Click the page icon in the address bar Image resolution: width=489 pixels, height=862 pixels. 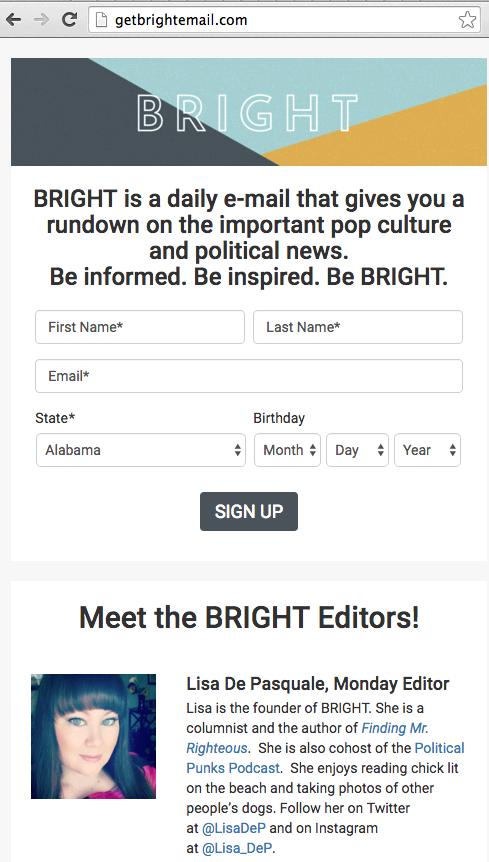101,20
